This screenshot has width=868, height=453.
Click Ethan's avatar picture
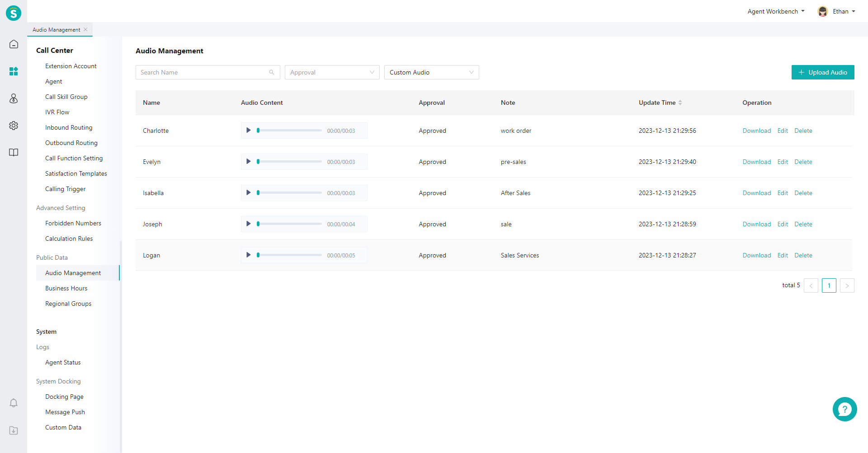click(823, 12)
